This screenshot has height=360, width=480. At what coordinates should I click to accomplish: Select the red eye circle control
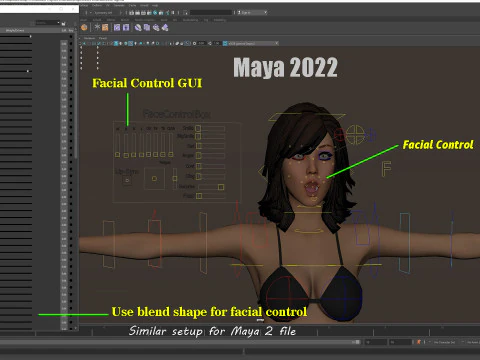339,135
